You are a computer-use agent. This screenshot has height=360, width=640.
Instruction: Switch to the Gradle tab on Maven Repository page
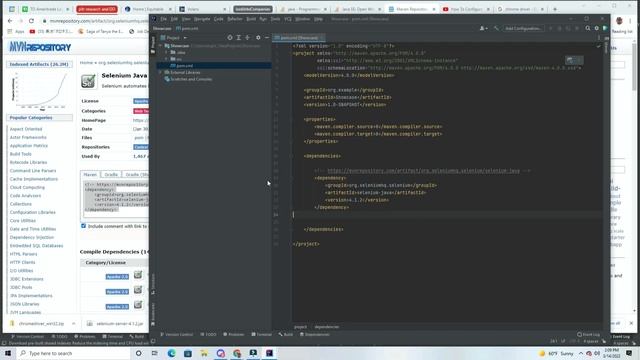click(111, 174)
